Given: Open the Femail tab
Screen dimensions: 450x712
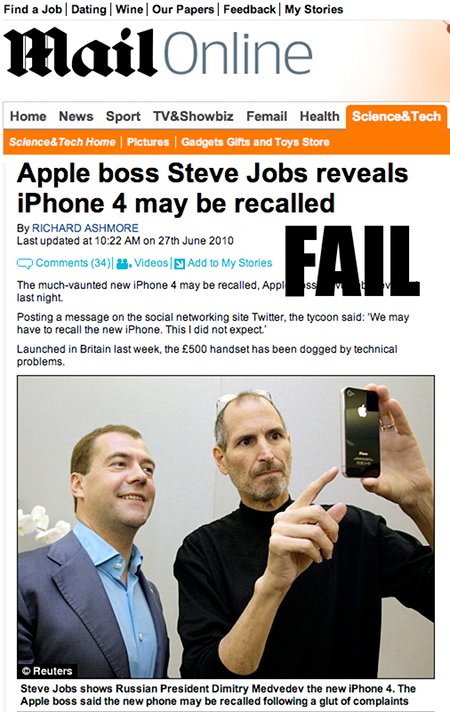Looking at the screenshot, I should tap(267, 116).
